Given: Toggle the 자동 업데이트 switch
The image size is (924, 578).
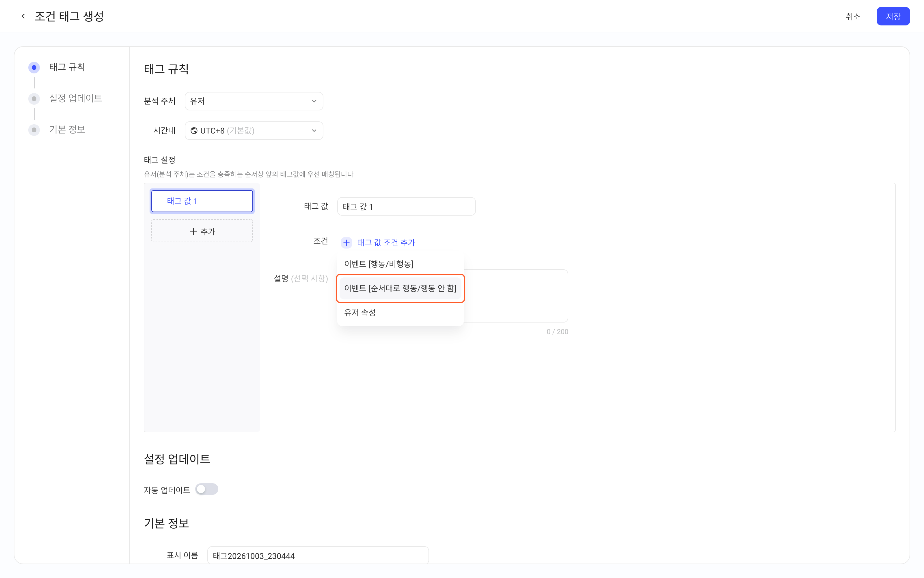Looking at the screenshot, I should [206, 489].
